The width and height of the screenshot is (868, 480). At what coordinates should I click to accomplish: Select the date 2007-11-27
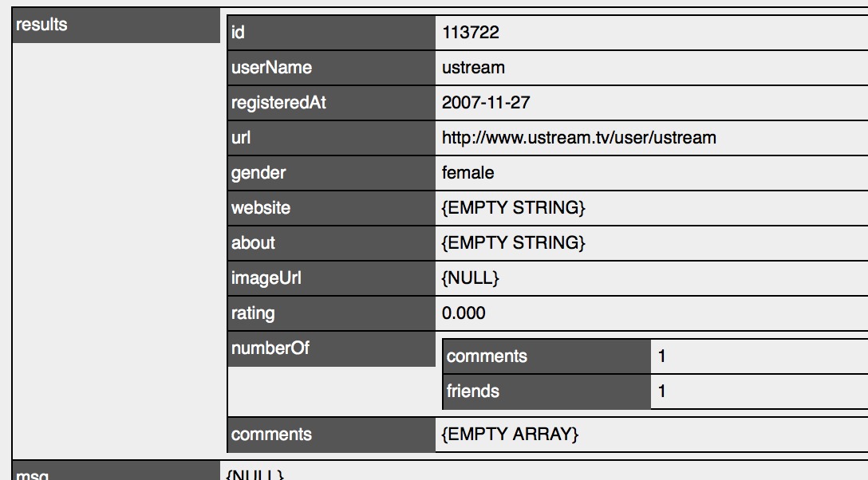click(486, 103)
